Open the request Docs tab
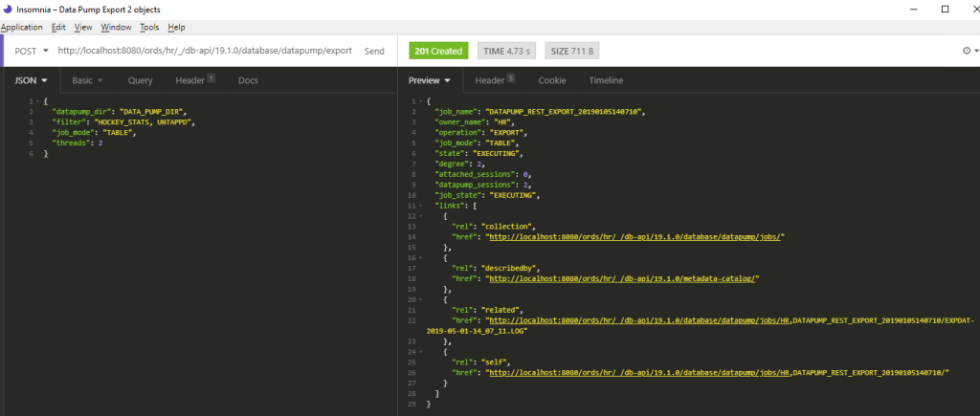Screen dimensions: 980x416 [248, 80]
